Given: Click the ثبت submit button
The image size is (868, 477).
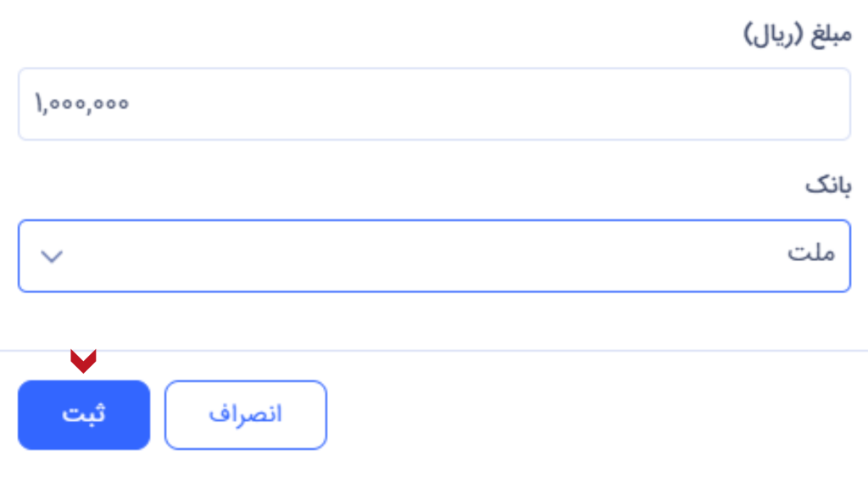Looking at the screenshot, I should click(84, 414).
